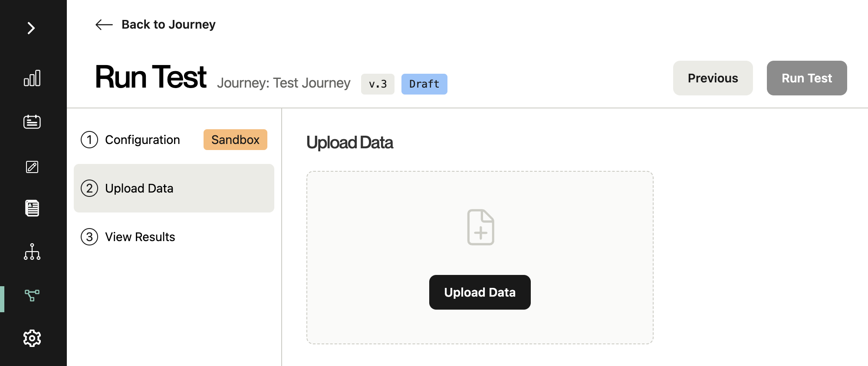Image resolution: width=868 pixels, height=366 pixels.
Task: Select the Upload Data step
Action: (174, 188)
